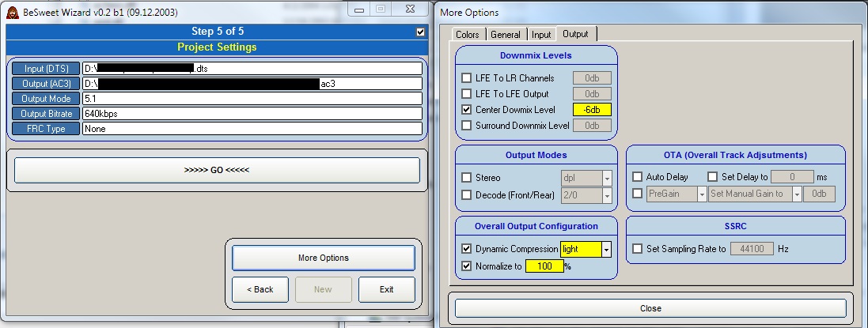Click the Exit button
The image size is (868, 328).
tap(386, 289)
